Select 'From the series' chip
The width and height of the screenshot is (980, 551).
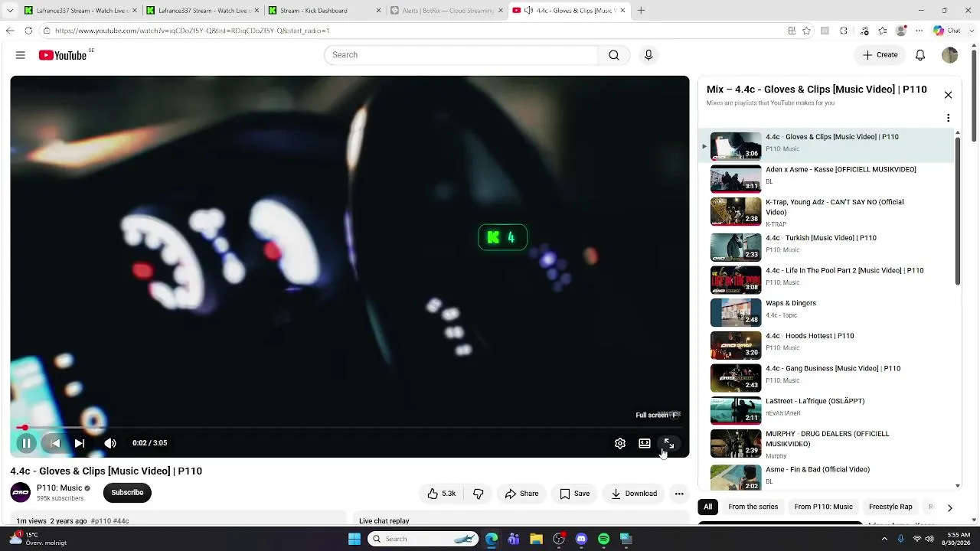click(753, 507)
